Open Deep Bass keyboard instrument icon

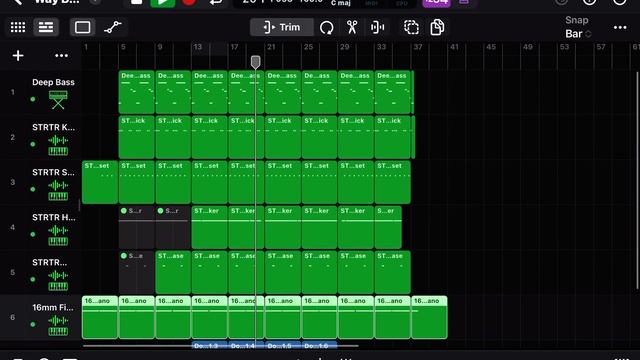58,100
